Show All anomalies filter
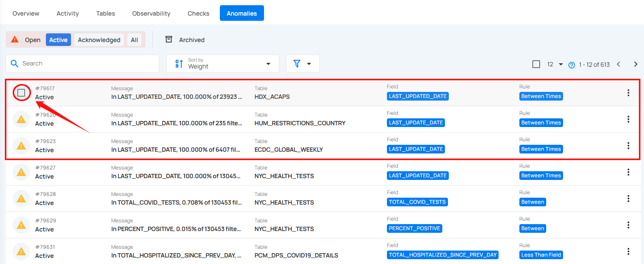Viewport: 644px width, 264px height. [135, 40]
